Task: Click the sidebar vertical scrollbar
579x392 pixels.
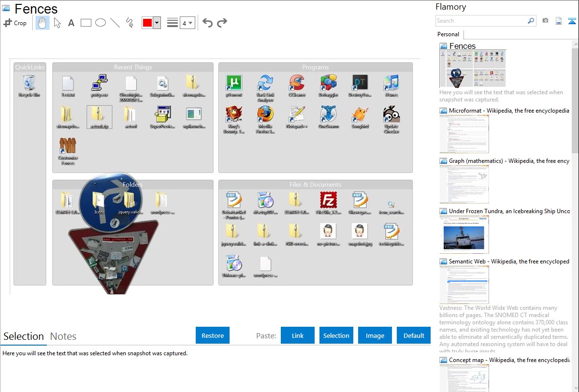Action: click(575, 101)
